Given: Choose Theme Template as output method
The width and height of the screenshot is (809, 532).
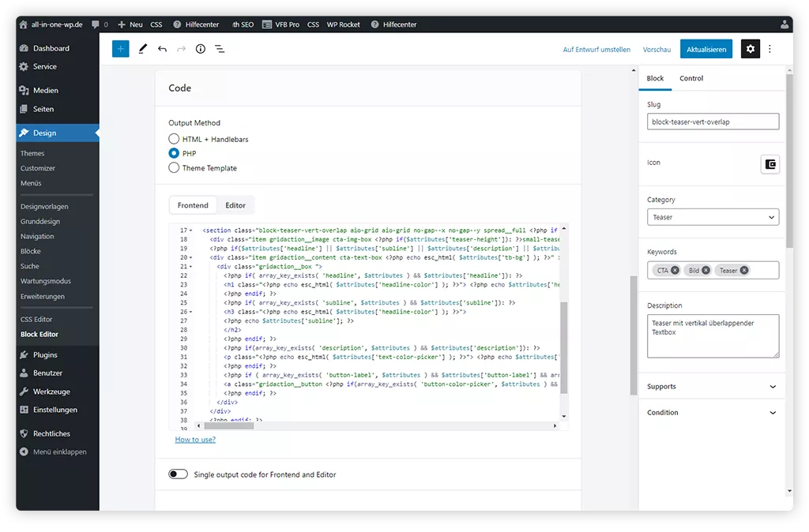Looking at the screenshot, I should point(173,167).
